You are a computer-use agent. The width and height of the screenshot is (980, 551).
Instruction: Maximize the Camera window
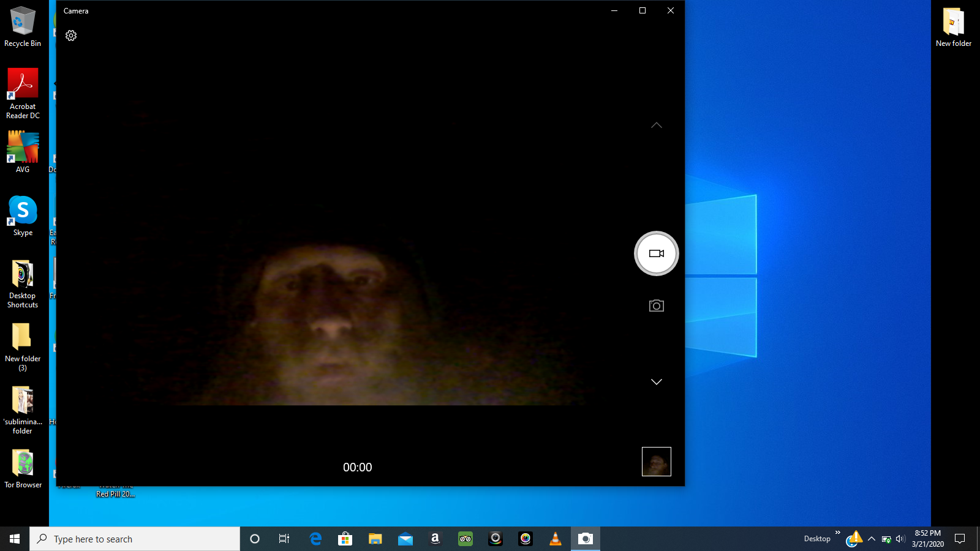click(x=643, y=10)
